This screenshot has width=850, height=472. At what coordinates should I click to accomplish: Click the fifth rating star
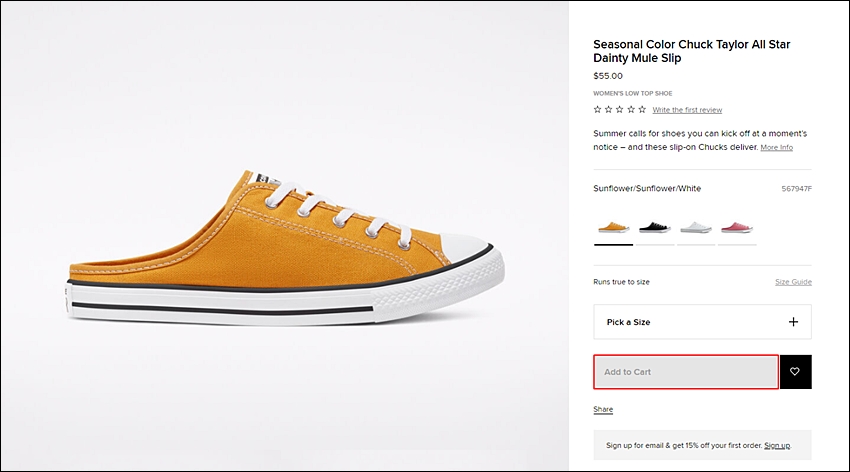pos(642,109)
